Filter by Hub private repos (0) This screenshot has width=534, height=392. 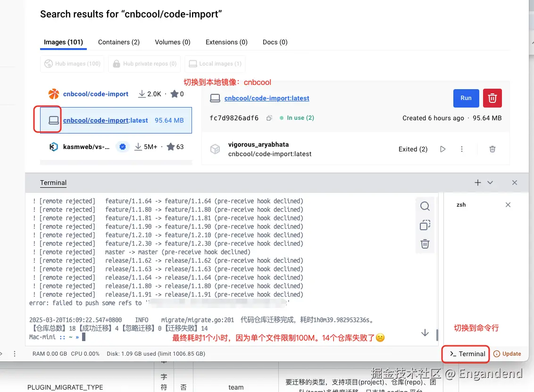144,64
